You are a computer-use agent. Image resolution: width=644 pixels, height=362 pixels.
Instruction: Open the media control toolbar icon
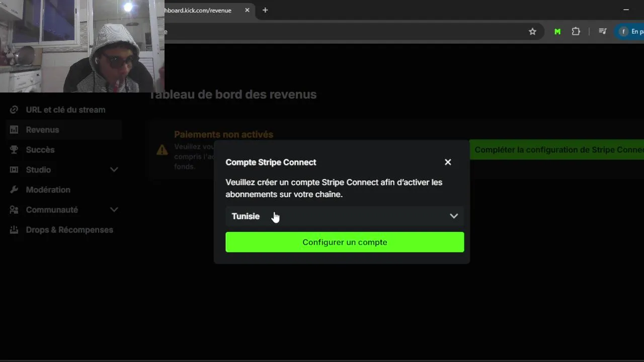(x=602, y=32)
